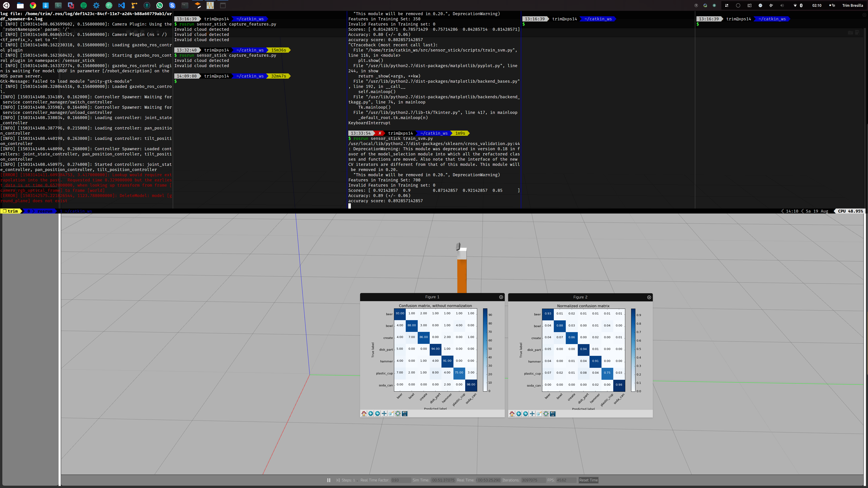Step the Gazebo simulation forward

coord(338,480)
